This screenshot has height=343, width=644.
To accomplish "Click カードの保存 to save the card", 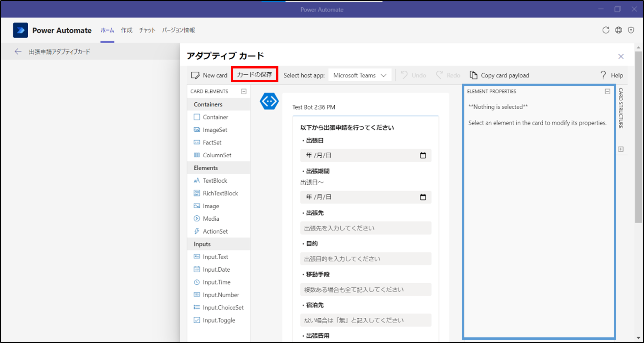I will click(x=255, y=74).
